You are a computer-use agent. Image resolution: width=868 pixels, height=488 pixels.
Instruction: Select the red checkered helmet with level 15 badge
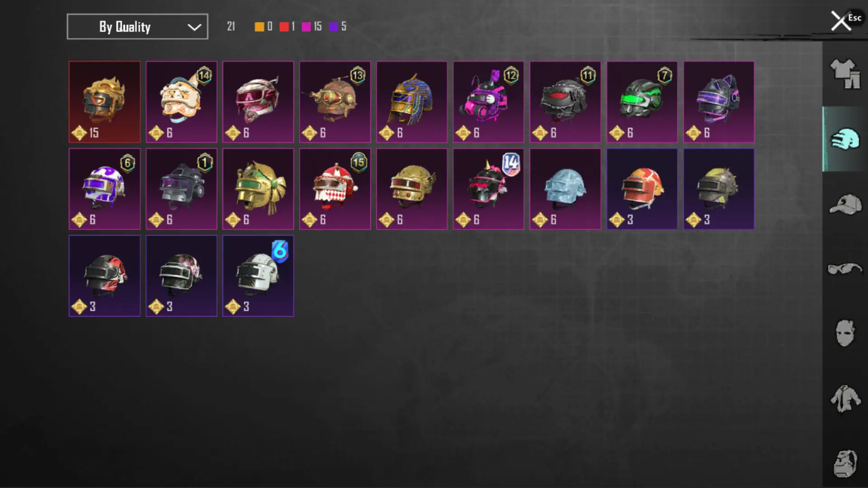[x=335, y=189]
